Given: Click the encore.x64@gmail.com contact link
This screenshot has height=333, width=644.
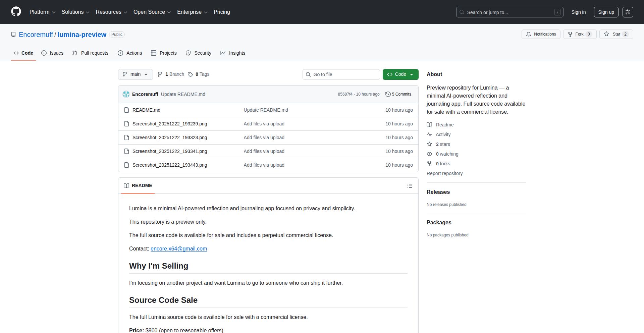Looking at the screenshot, I should 178,249.
